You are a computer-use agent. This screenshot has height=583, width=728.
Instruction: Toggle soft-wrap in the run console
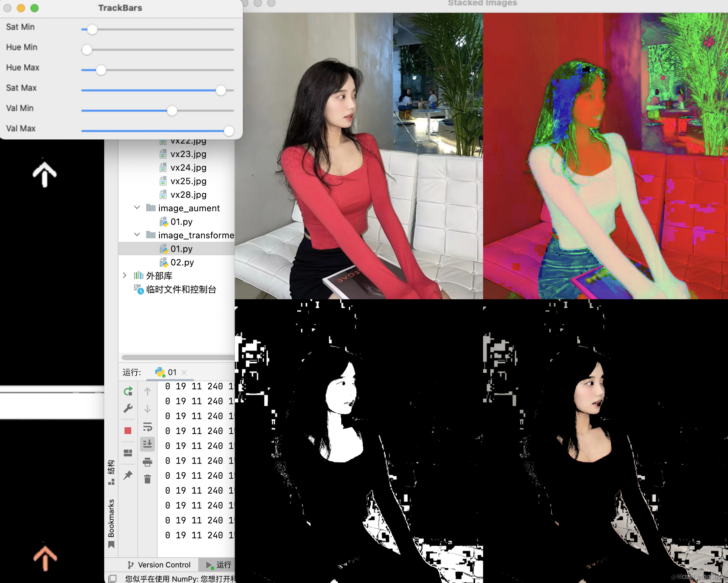point(147,427)
